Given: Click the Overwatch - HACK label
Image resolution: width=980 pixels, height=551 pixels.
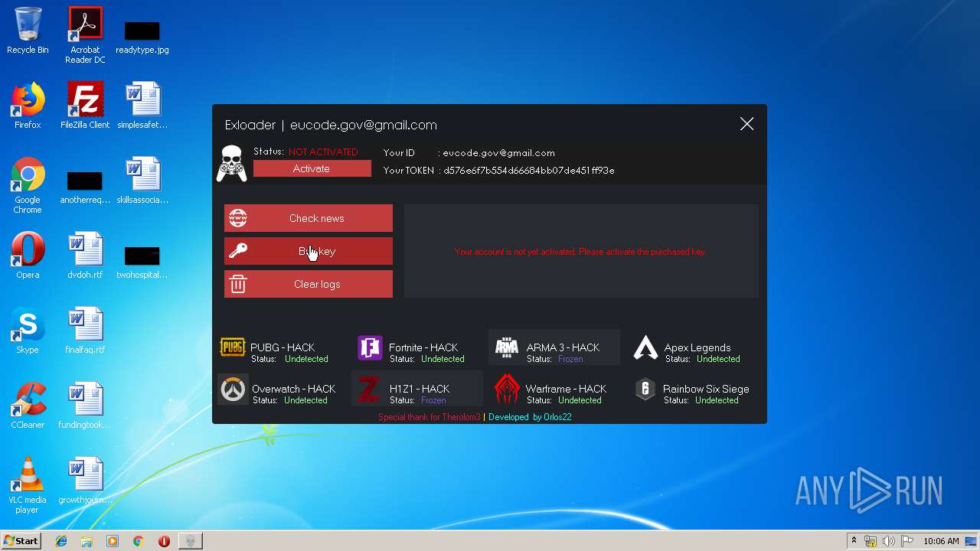Looking at the screenshot, I should click(294, 389).
